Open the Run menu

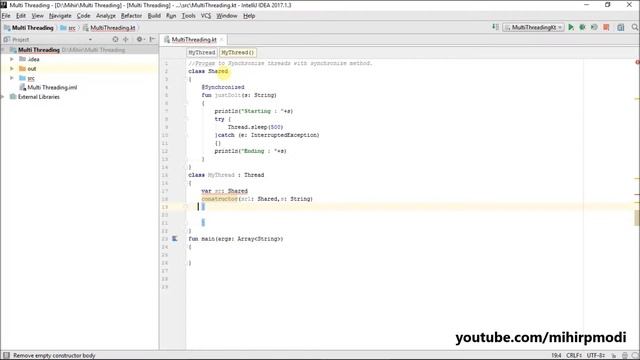[x=171, y=16]
